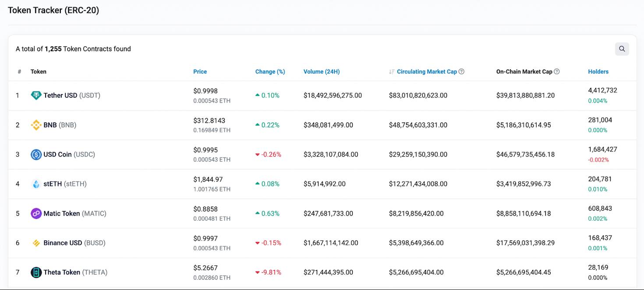Click Binance USD on-chain cap $17,569,031,398.29
644x290 pixels.
(526, 243)
